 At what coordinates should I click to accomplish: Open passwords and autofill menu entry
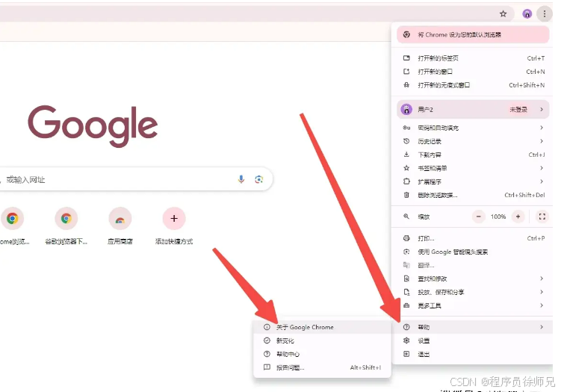coord(473,128)
